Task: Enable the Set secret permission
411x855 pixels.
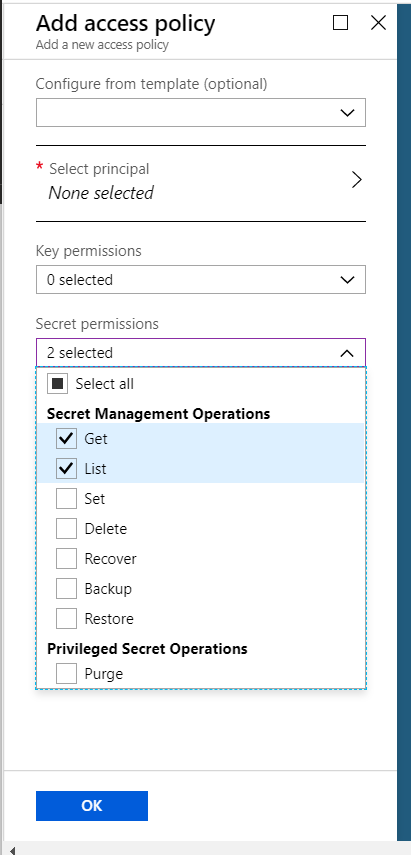Action: (x=67, y=498)
